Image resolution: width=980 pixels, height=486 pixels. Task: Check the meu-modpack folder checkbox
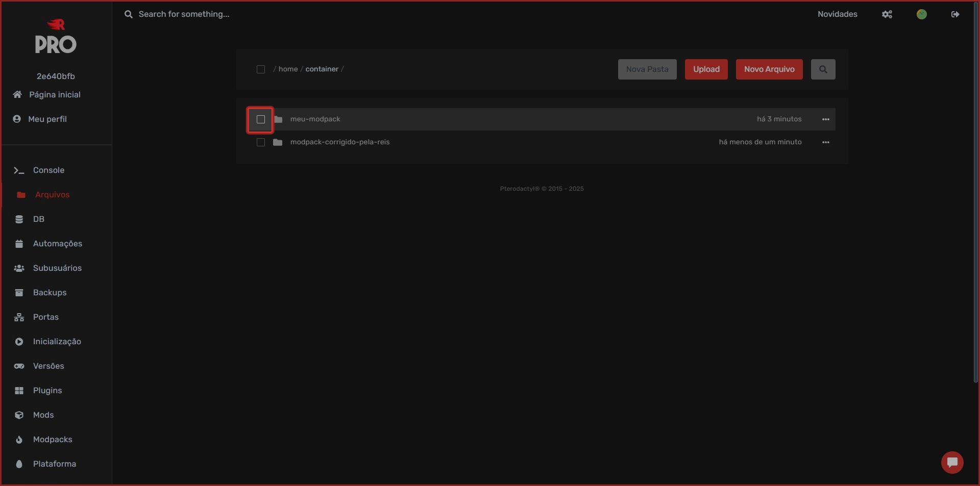coord(261,119)
